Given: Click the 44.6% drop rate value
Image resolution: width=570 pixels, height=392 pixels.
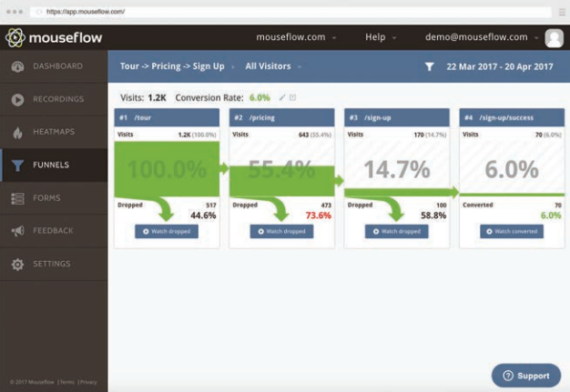Looking at the screenshot, I should point(203,216).
